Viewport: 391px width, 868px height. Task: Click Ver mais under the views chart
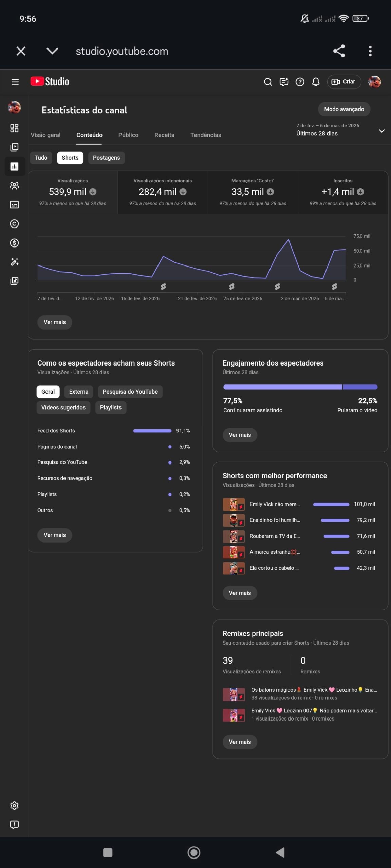click(x=55, y=322)
